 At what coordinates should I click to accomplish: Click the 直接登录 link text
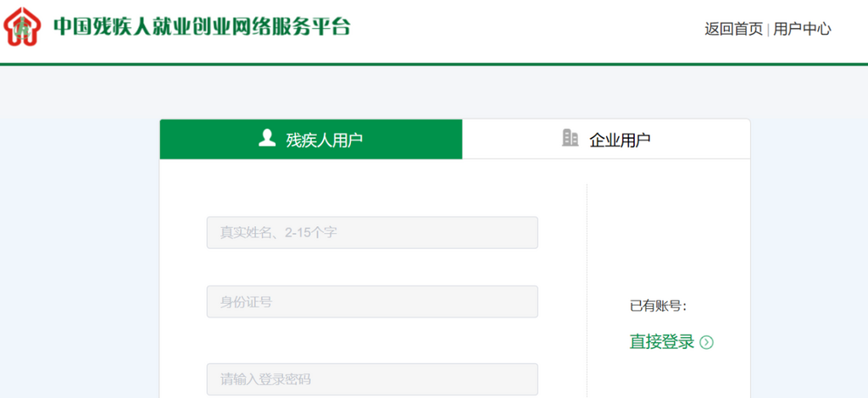coord(661,342)
